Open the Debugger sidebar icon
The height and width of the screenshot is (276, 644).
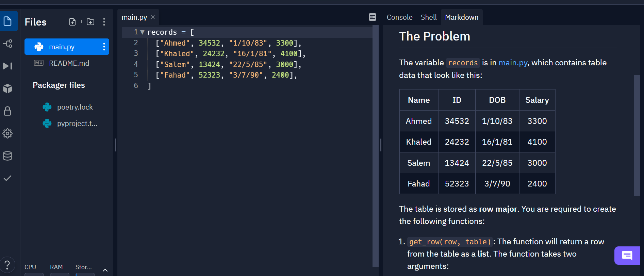tap(7, 66)
